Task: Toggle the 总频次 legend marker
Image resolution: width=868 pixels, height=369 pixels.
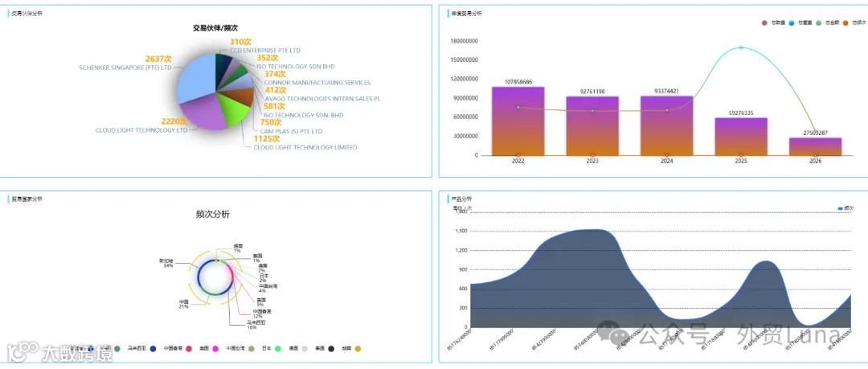Action: pyautogui.click(x=845, y=23)
